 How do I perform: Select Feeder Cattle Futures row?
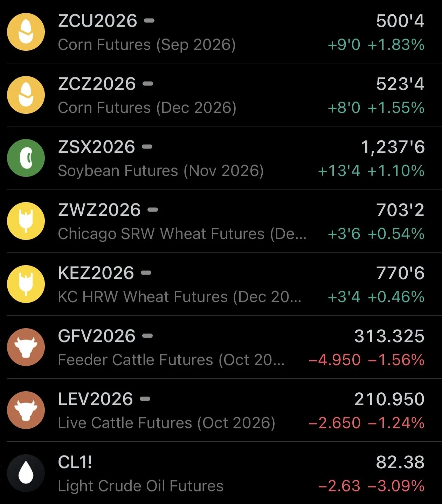pos(224,347)
